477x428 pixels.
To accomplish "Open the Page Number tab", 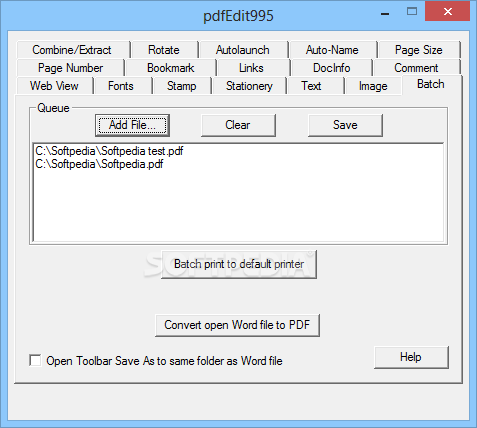I will coord(70,68).
